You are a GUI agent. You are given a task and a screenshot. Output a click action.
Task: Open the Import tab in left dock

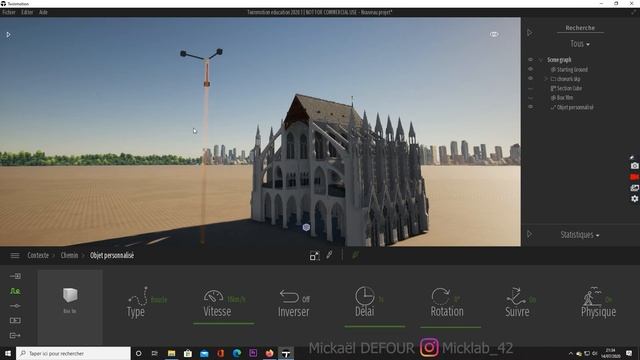pyautogui.click(x=15, y=276)
